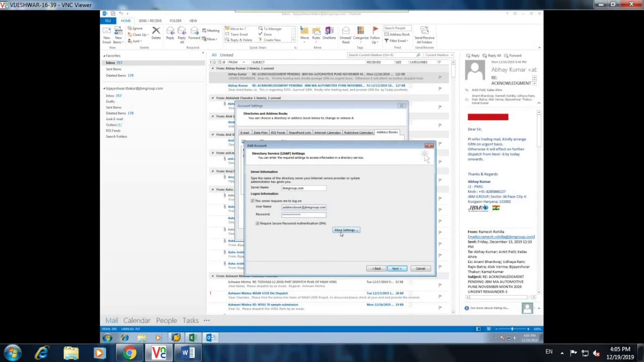The height and width of the screenshot is (362, 644).
Task: Open the Outbox folder
Action: point(114,125)
